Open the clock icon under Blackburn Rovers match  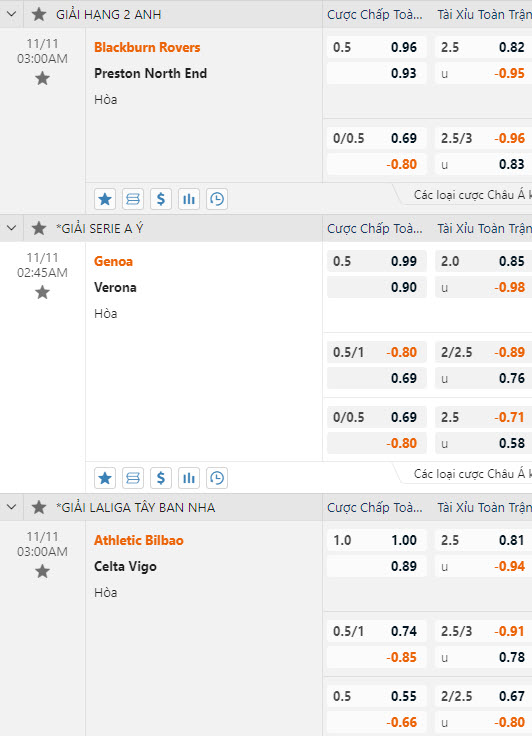(217, 199)
